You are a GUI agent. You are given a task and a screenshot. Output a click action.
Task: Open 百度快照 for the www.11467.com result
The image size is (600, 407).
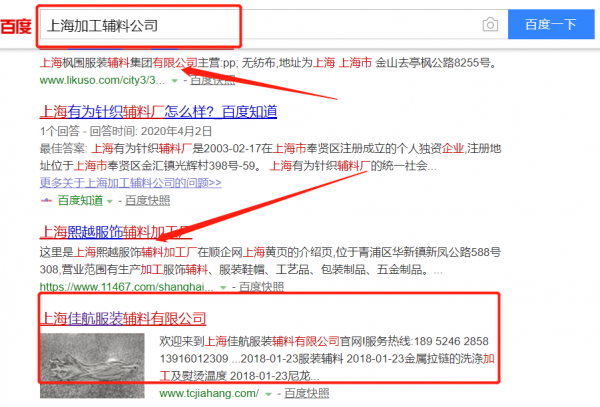(258, 286)
